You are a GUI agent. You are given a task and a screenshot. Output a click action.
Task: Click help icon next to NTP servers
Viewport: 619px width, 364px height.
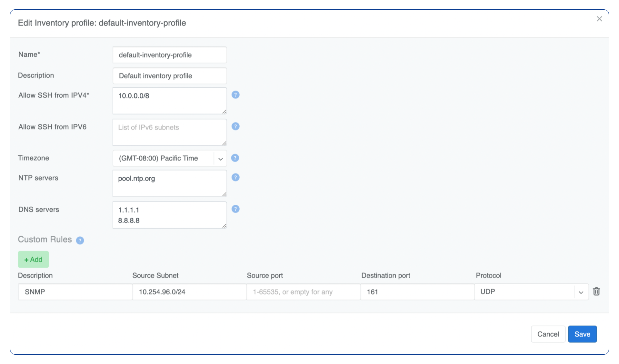click(235, 177)
